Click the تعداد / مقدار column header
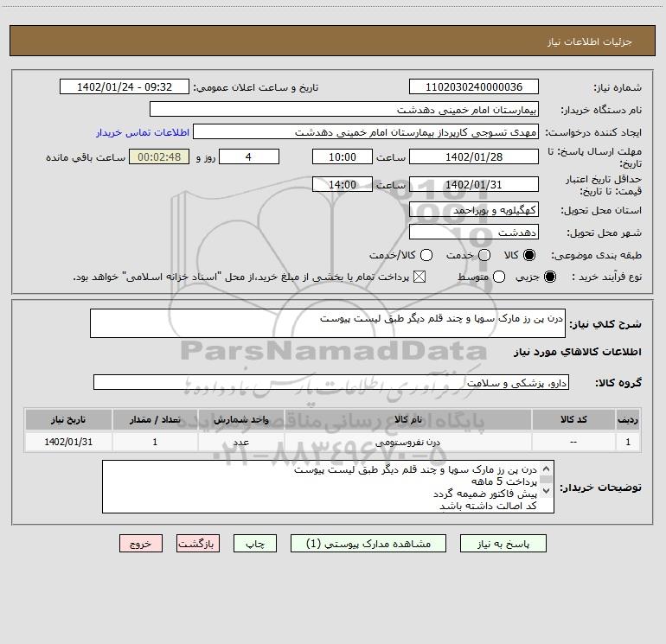This screenshot has height=644, width=666. [x=155, y=419]
